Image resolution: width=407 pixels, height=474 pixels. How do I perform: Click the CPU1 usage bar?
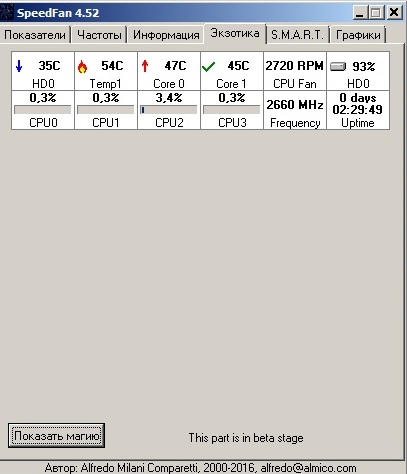click(106, 110)
